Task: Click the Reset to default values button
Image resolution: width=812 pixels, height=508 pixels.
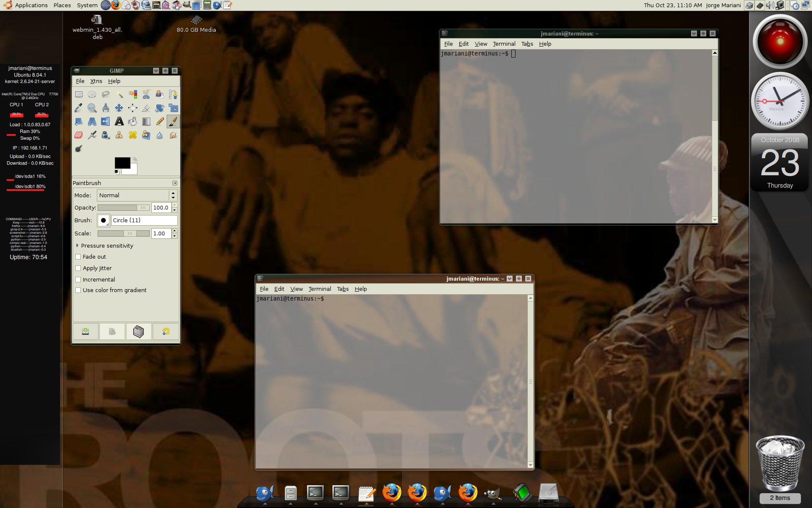Action: [166, 331]
